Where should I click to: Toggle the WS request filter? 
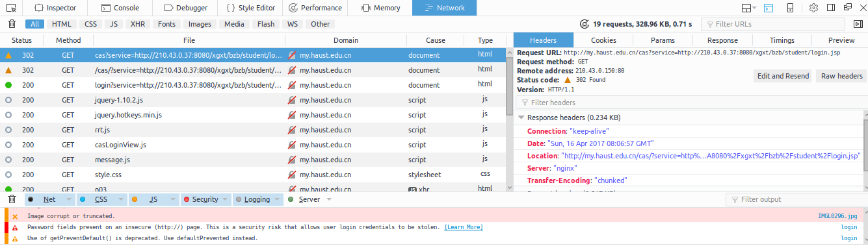[293, 24]
